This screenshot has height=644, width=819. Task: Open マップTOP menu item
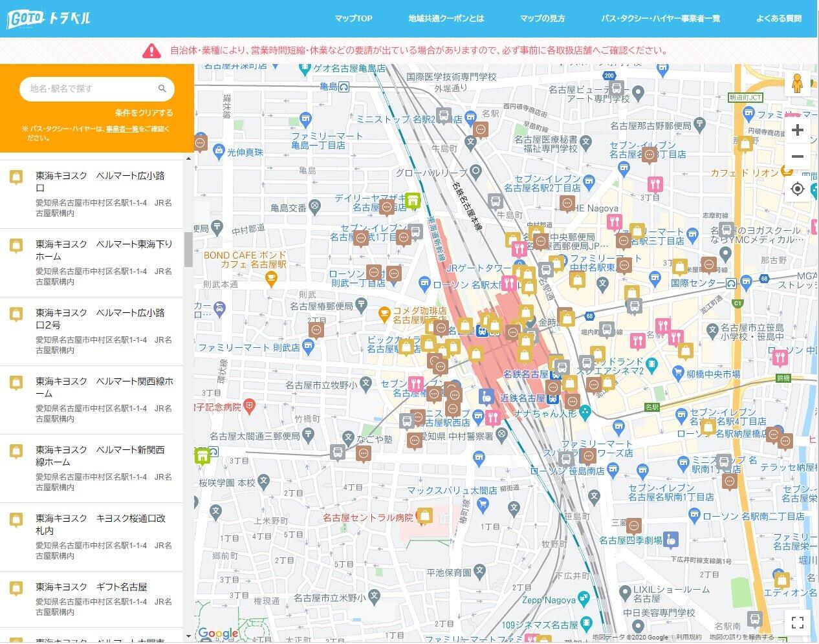pos(353,19)
